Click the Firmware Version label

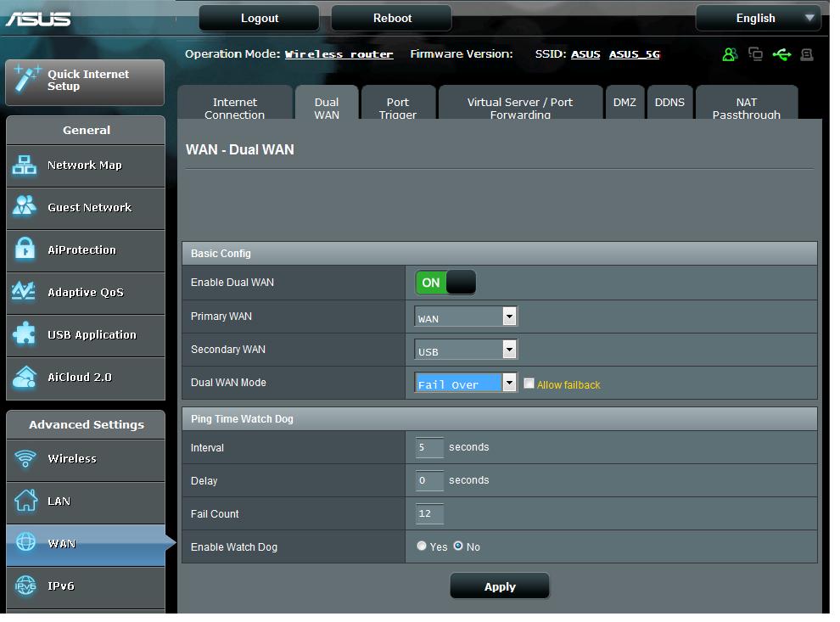462,54
